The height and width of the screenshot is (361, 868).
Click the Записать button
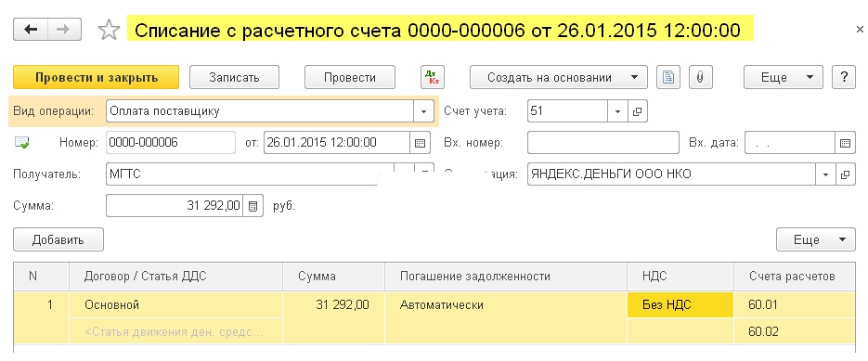tap(234, 78)
